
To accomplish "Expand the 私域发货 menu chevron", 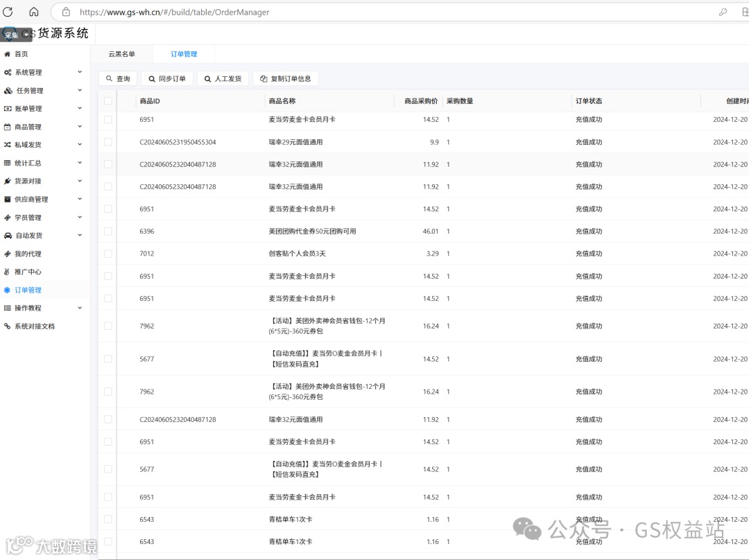I will coord(80,145).
